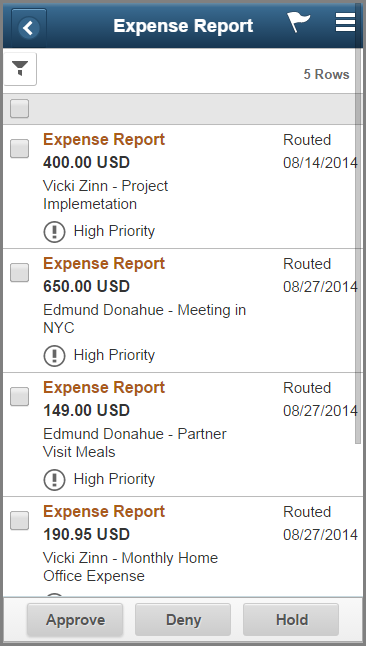Open Partner Visit Meals expense report title
This screenshot has height=646, width=366.
pyautogui.click(x=104, y=388)
